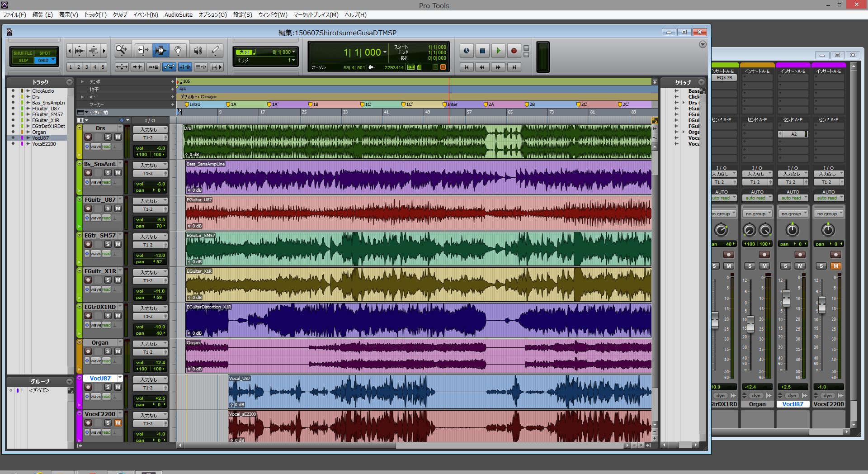Image resolution: width=868 pixels, height=474 pixels.
Task: Open トラック list dropdown menu
Action: 69,82
